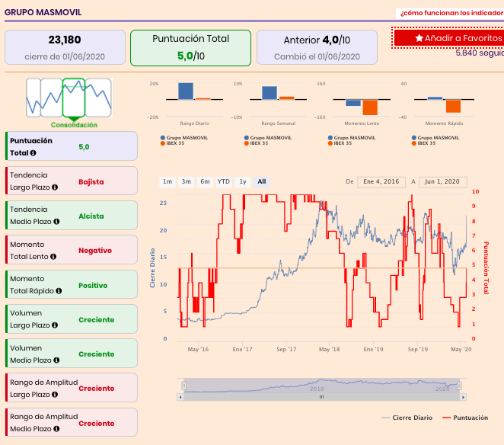Select the All range button
This screenshot has height=445, width=504.
(262, 182)
